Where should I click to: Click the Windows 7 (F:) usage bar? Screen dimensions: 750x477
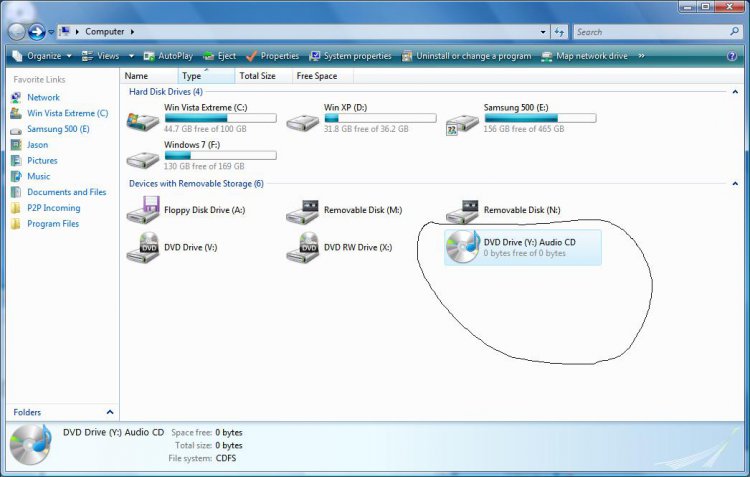coord(221,155)
